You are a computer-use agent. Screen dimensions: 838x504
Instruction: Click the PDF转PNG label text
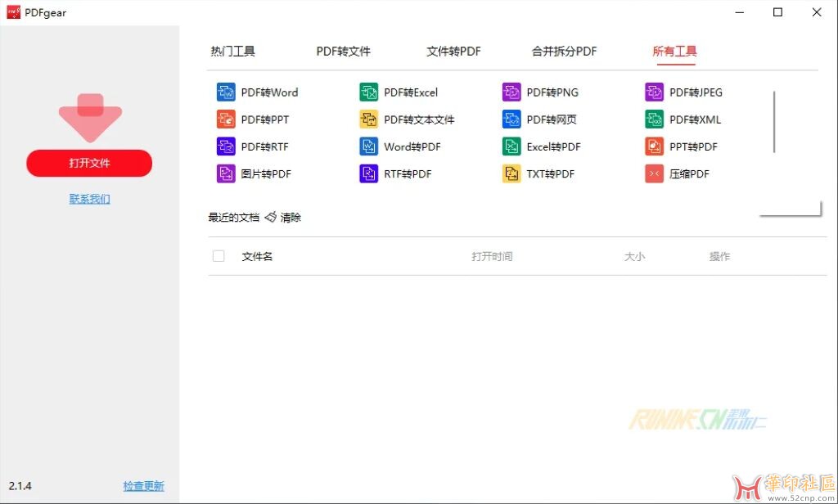click(552, 92)
